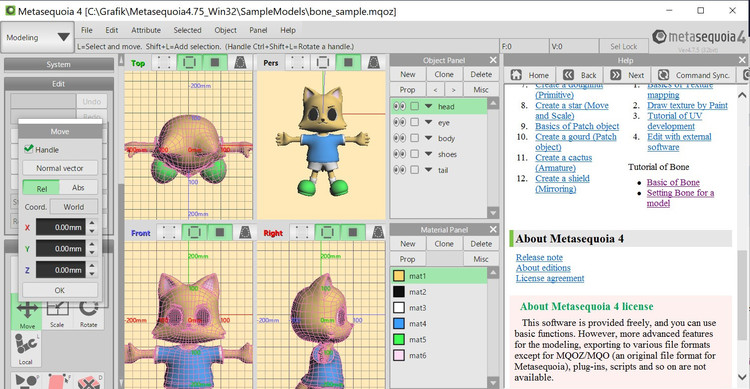Select the Local bone tool
Screen dimensions: 750x389
tap(26, 349)
